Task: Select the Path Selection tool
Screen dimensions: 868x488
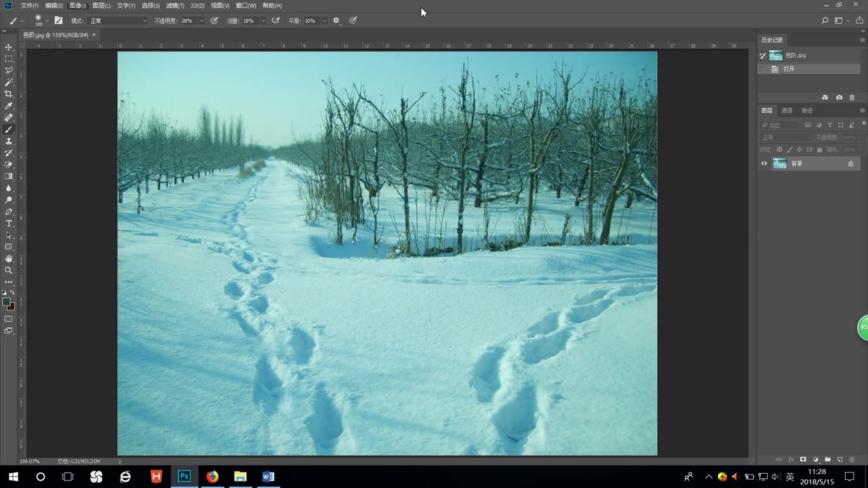Action: (9, 235)
